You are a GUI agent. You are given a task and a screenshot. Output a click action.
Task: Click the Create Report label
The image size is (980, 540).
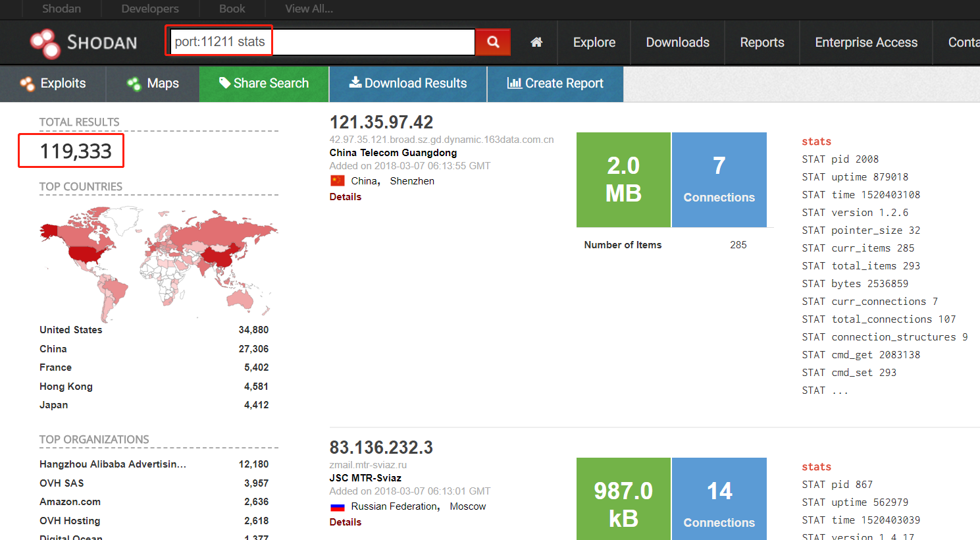pos(564,83)
